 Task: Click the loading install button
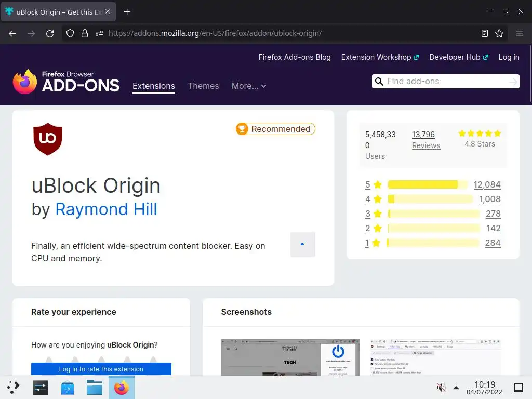point(303,244)
